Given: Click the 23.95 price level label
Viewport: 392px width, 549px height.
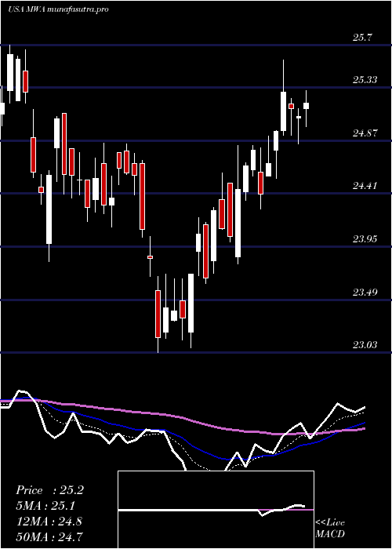Looking at the screenshot, I should (365, 239).
